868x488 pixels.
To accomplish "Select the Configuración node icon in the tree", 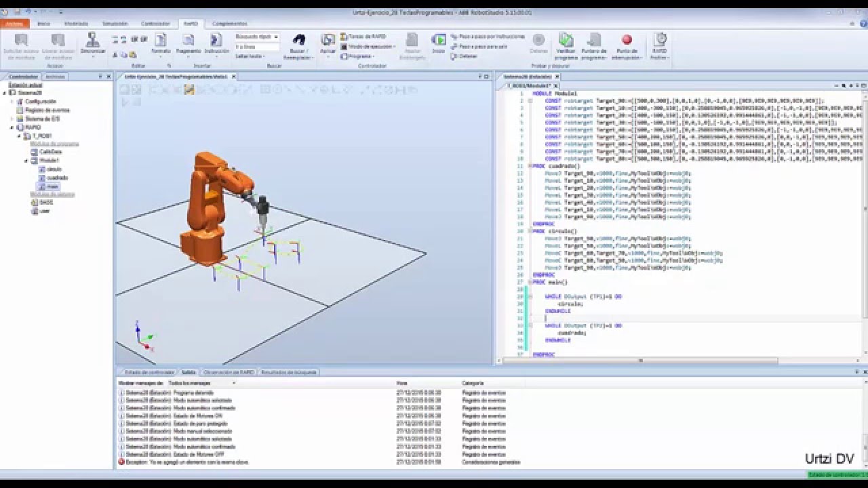I will click(x=20, y=101).
